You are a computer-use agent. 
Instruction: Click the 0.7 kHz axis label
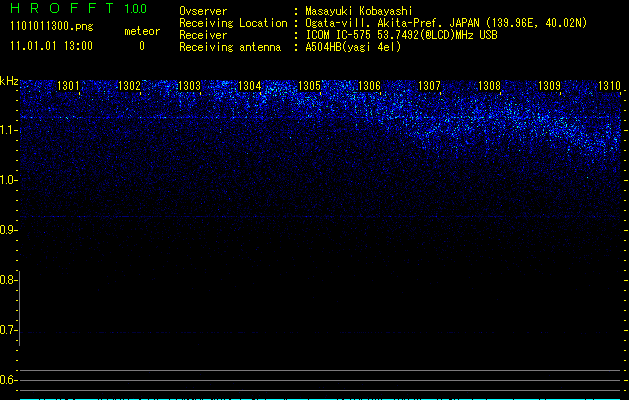pos(8,330)
